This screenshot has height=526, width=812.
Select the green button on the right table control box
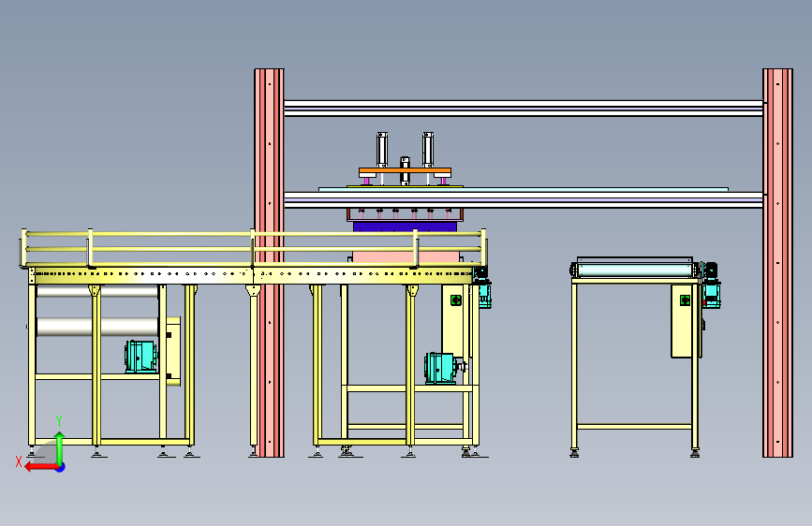[x=685, y=300]
